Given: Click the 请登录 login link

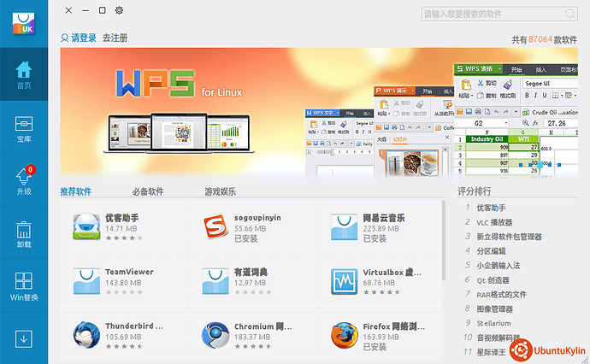Looking at the screenshot, I should (84, 38).
